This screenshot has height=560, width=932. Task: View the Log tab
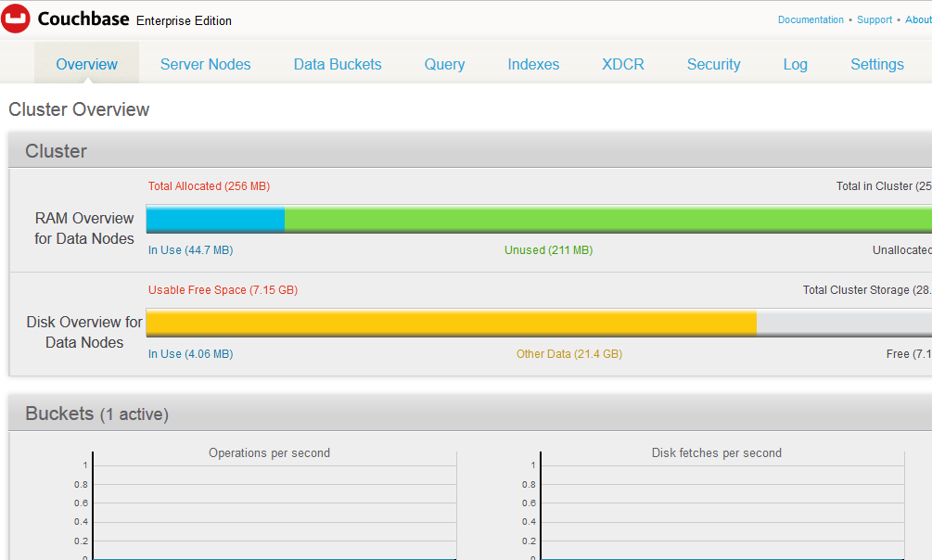pos(796,64)
